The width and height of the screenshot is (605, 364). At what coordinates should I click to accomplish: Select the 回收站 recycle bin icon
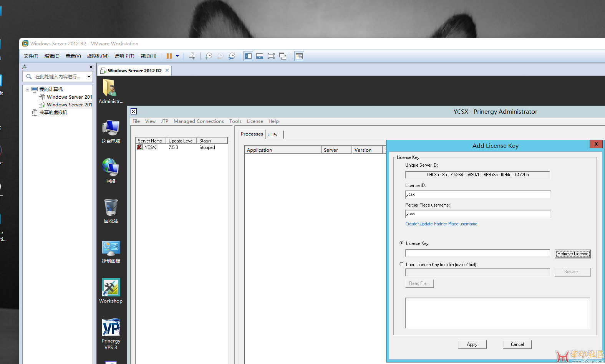111,211
